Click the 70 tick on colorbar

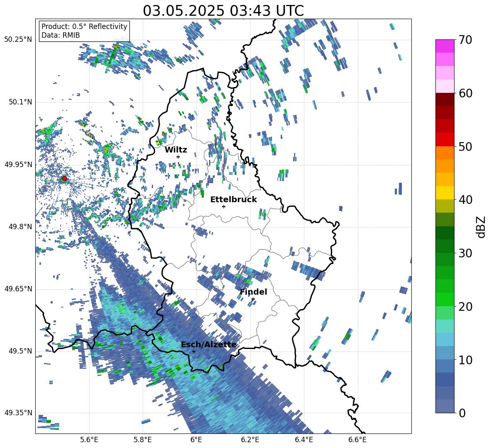pos(465,40)
